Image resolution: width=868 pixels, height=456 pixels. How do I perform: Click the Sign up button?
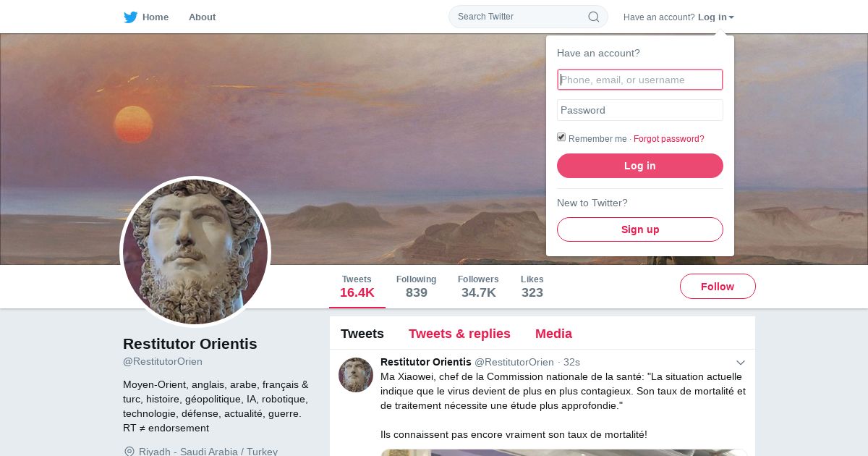(640, 229)
